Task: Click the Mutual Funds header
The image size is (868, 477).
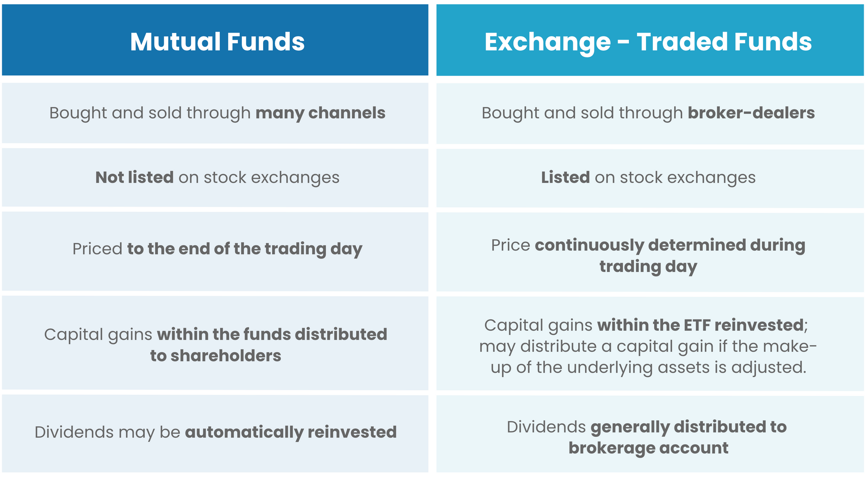Action: (215, 40)
